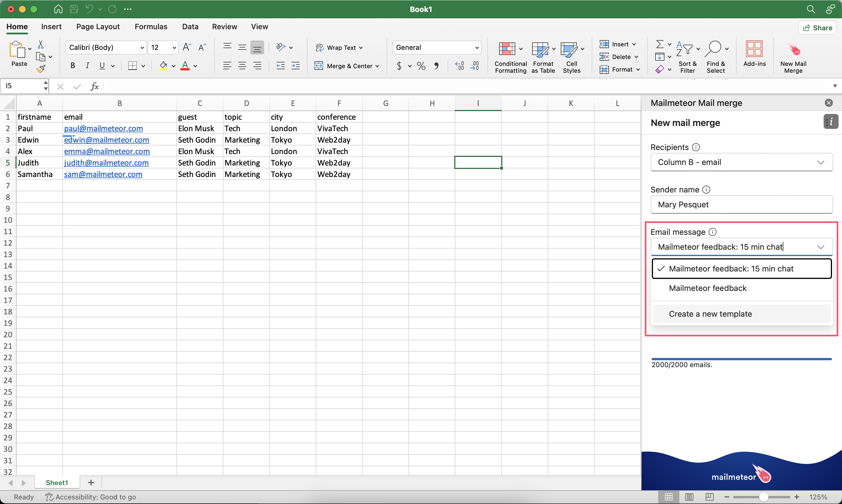The image size is (842, 504).
Task: Click 'Create a new template' option
Action: [x=710, y=313]
